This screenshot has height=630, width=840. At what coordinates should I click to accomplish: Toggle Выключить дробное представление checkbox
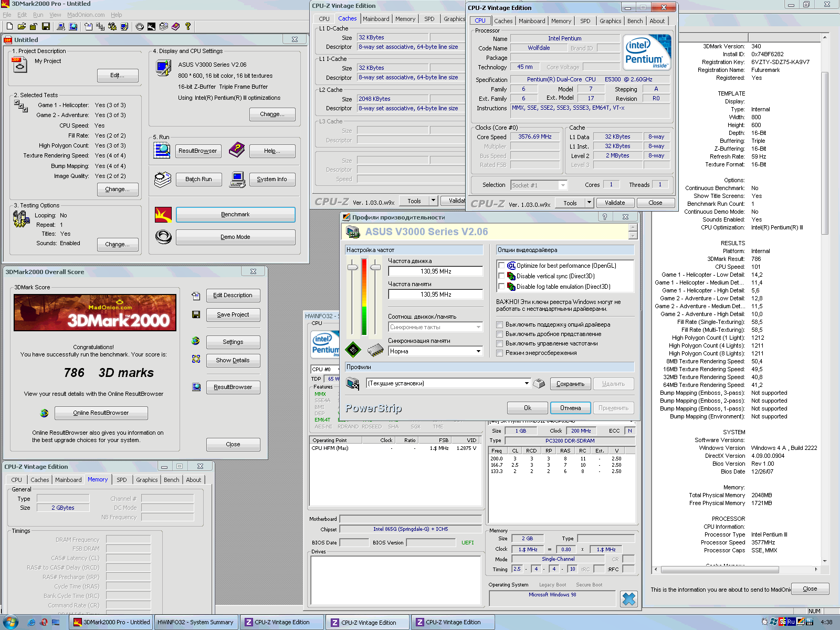tap(500, 334)
